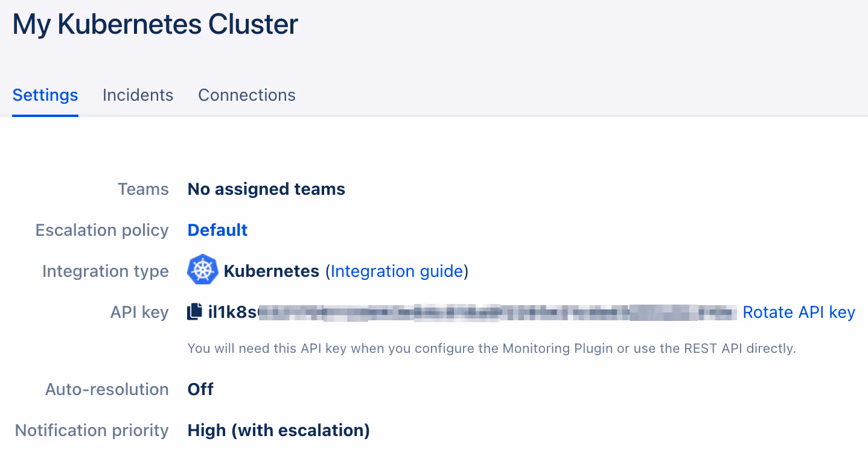Click the Auto-resolution Off value
Screen dimensions: 868x456
[x=200, y=390]
